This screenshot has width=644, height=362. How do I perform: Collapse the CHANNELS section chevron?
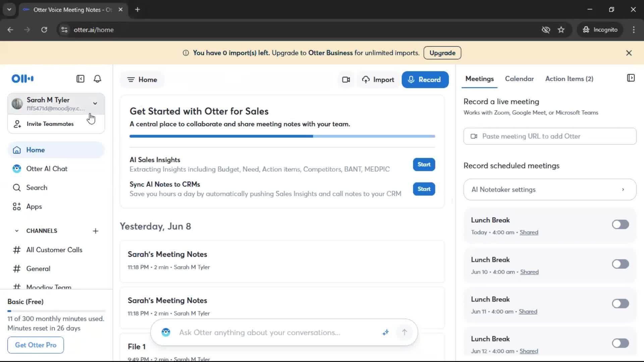click(17, 231)
